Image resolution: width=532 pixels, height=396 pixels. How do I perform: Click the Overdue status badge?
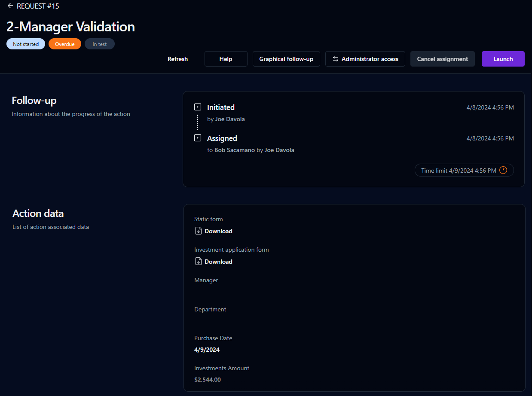coord(65,44)
